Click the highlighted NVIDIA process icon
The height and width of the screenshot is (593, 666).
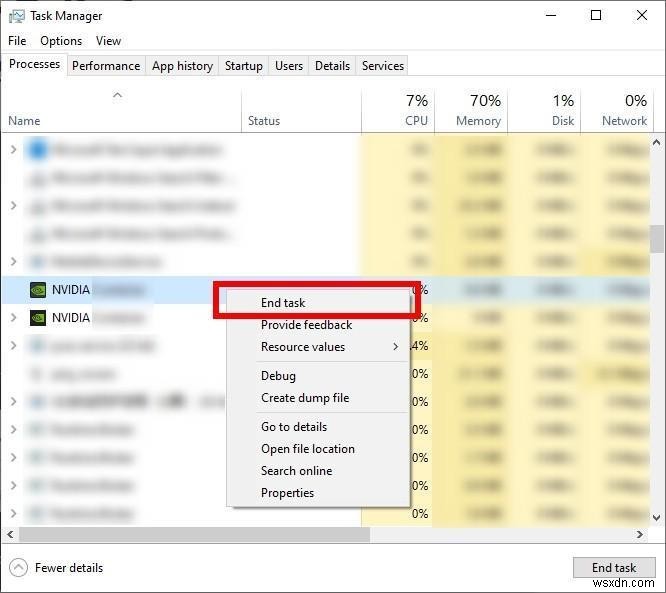[38, 290]
